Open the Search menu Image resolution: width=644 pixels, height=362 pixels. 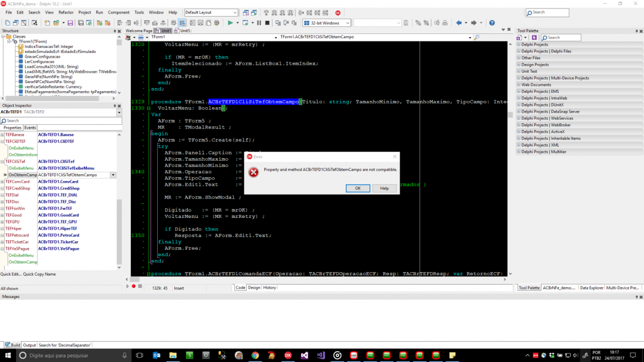pyautogui.click(x=34, y=12)
